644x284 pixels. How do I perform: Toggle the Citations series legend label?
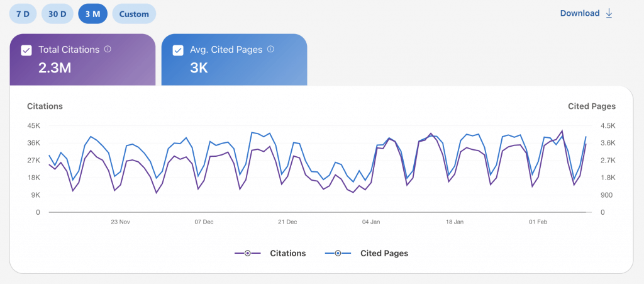coord(287,253)
